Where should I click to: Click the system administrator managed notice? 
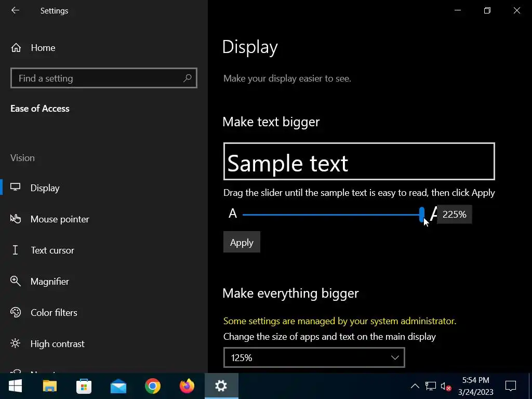(x=340, y=321)
